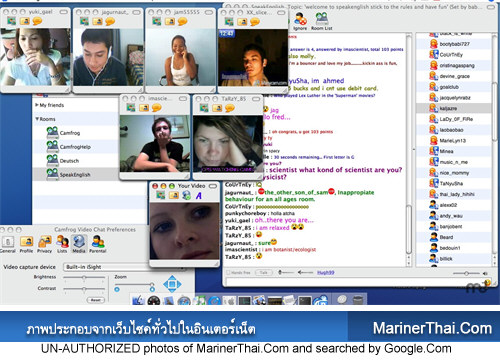Open Safari from the Dock

point(184,301)
